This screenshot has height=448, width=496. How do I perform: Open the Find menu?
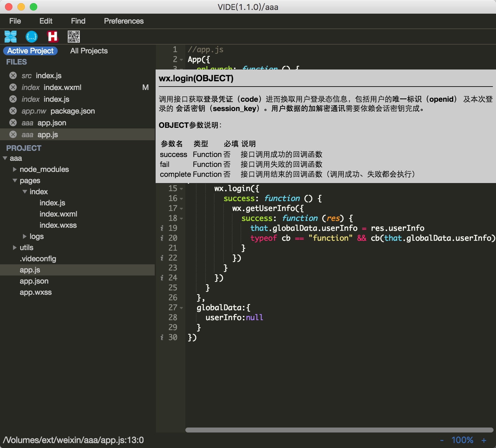78,21
